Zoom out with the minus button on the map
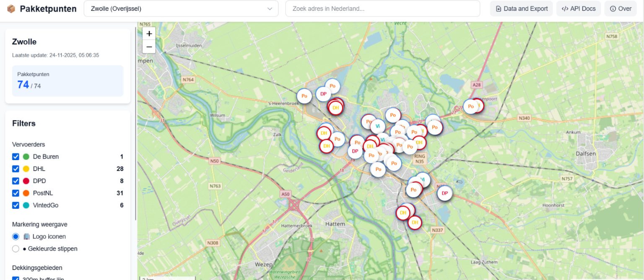The image size is (644, 280). (x=149, y=47)
